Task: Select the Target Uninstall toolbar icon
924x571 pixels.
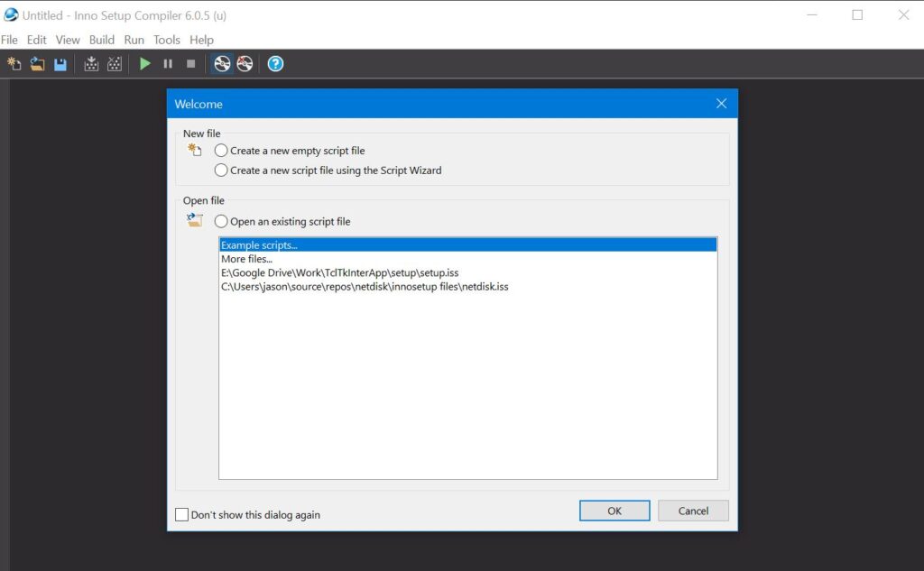Action: 245,64
